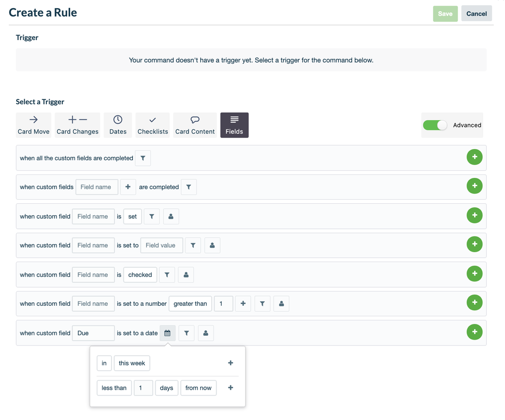Open the Card Changes trigger tab

click(x=78, y=125)
